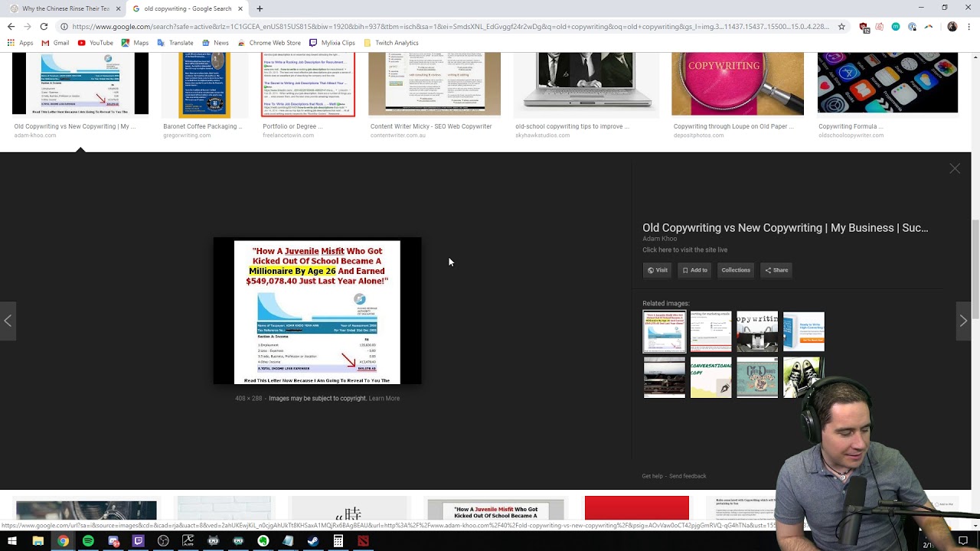Screen dimensions: 980x551
Task: Open the Twitch app in taskbar
Action: coord(138,541)
